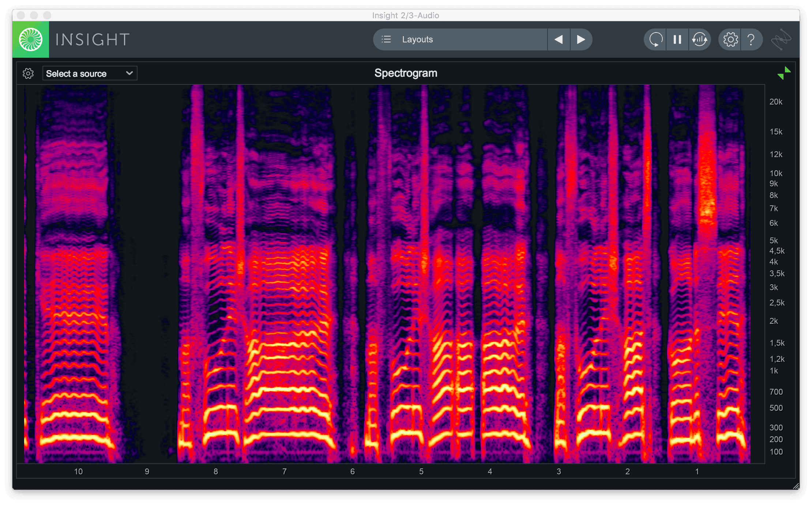The height and width of the screenshot is (505, 812).
Task: Close the window with the leftmost title bar button
Action: point(21,15)
